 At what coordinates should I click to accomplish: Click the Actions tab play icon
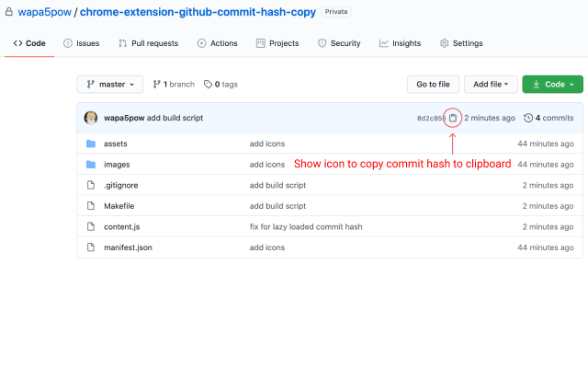point(202,43)
